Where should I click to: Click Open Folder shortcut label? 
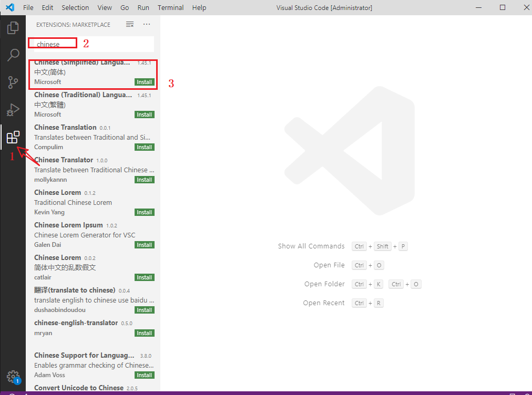[324, 284]
